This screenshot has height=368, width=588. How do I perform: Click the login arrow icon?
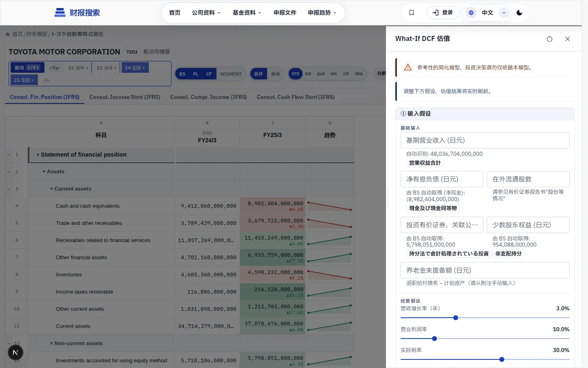tap(435, 13)
